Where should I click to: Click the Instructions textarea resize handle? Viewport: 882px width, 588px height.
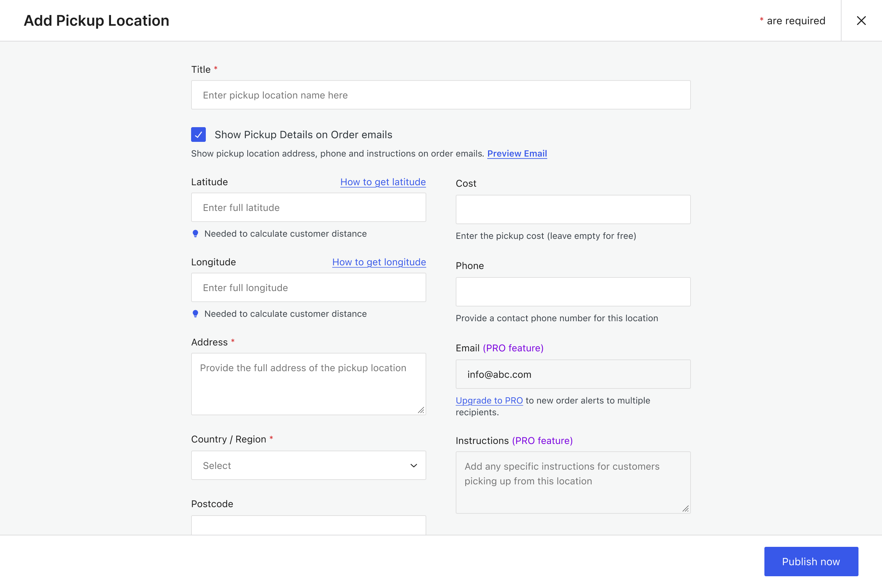point(685,509)
